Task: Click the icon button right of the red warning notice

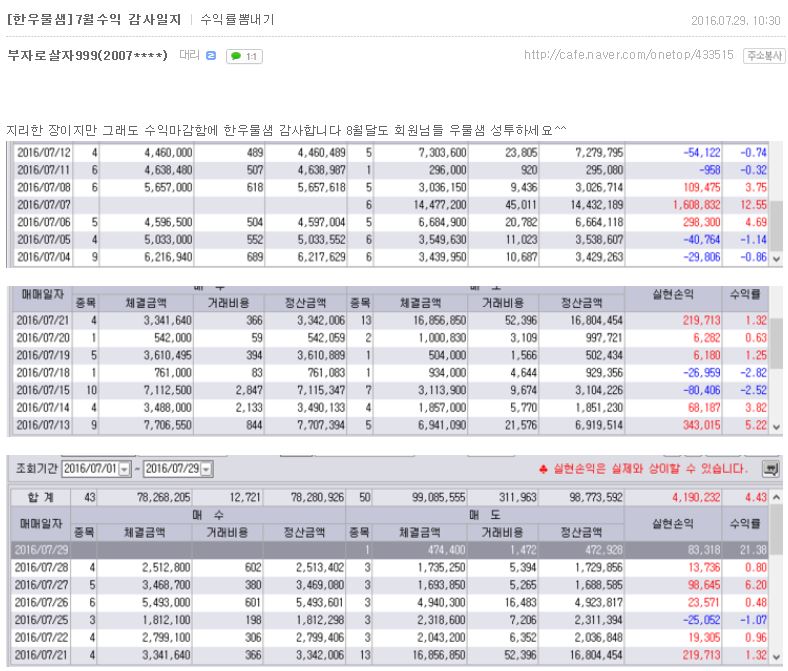Action: click(x=771, y=469)
